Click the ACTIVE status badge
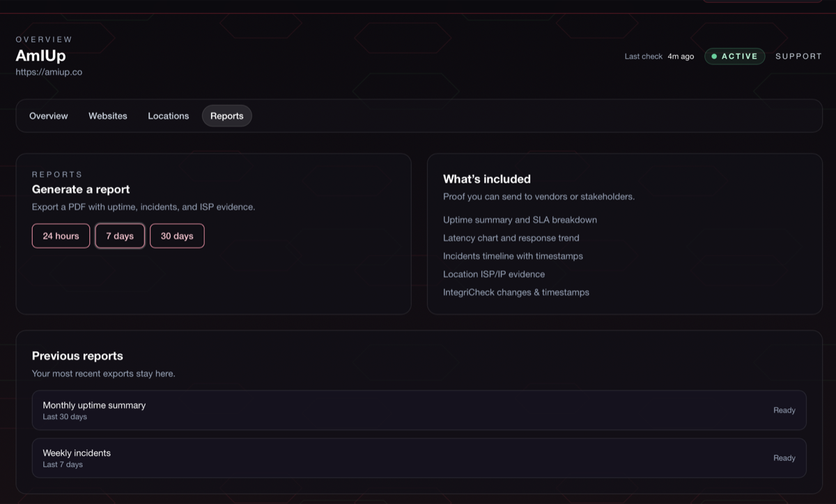Image resolution: width=836 pixels, height=504 pixels. coord(734,56)
